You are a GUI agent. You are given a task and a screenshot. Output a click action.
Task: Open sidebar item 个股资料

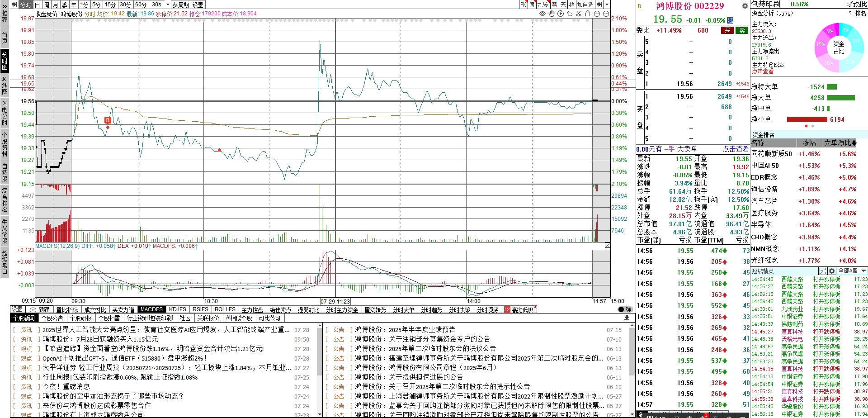pos(5,144)
